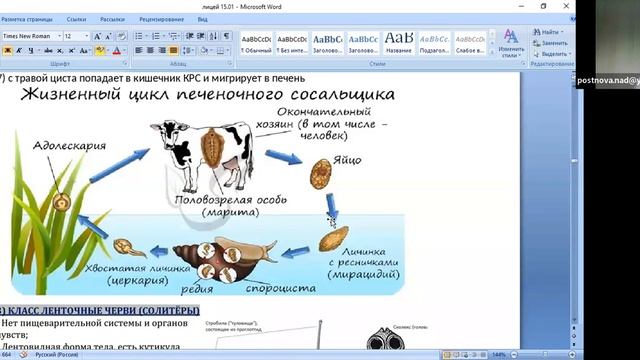Click the vertical document scrollbar
Viewport: 640px width, 360px height.
point(574,197)
